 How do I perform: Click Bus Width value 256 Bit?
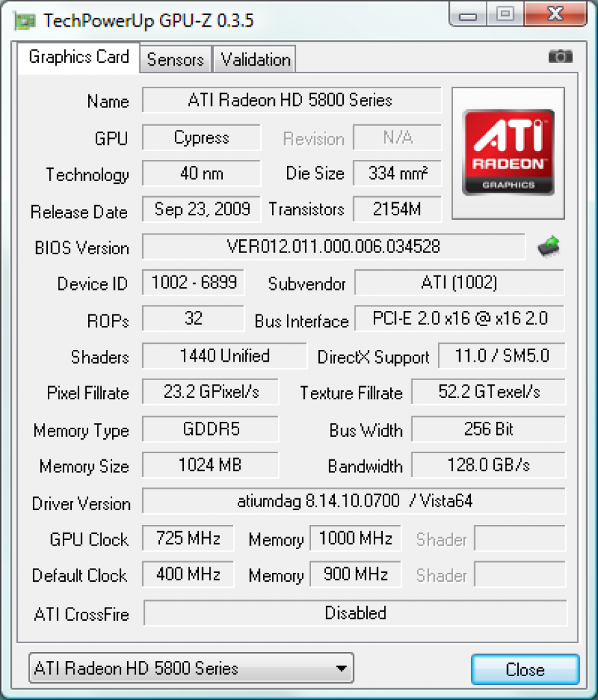pos(489,429)
